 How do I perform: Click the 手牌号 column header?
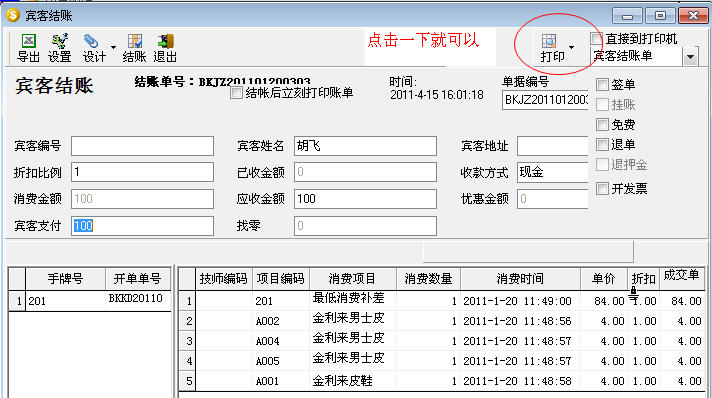pyautogui.click(x=65, y=279)
